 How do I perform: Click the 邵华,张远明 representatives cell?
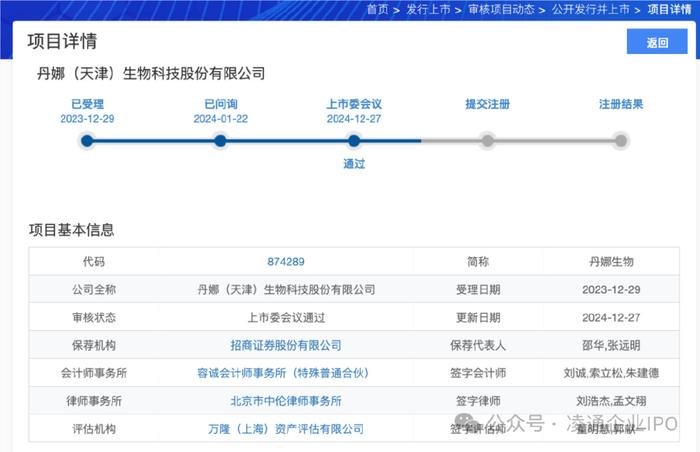tap(611, 345)
